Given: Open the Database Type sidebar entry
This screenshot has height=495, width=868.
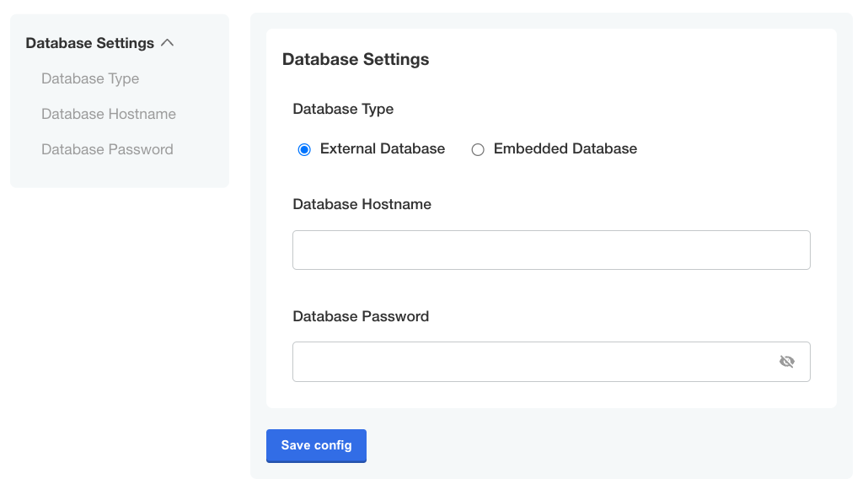Looking at the screenshot, I should coord(90,78).
